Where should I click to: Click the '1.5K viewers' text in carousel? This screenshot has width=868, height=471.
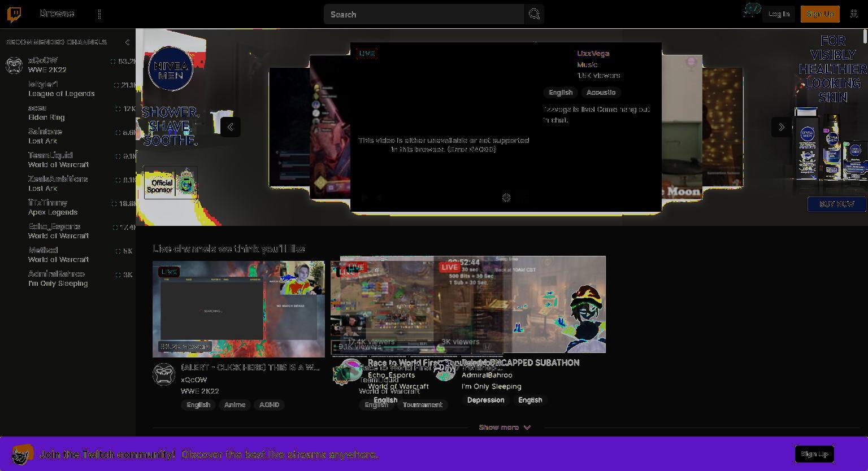coord(598,76)
